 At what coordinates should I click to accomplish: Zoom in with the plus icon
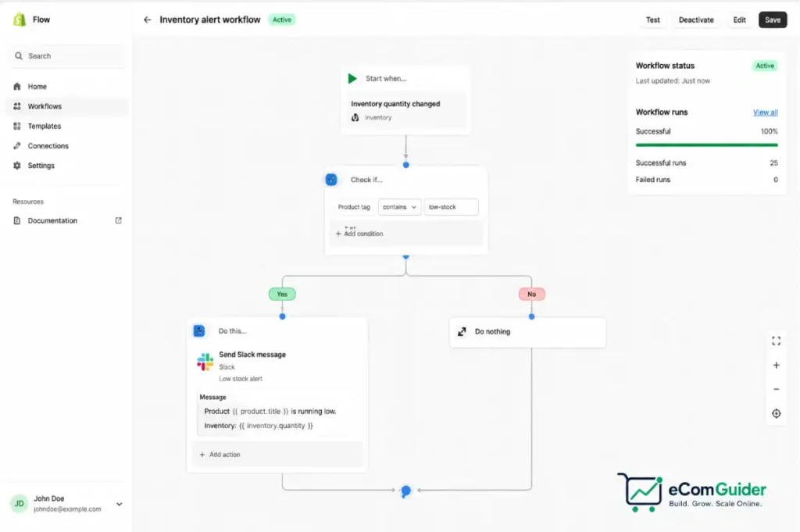click(776, 365)
